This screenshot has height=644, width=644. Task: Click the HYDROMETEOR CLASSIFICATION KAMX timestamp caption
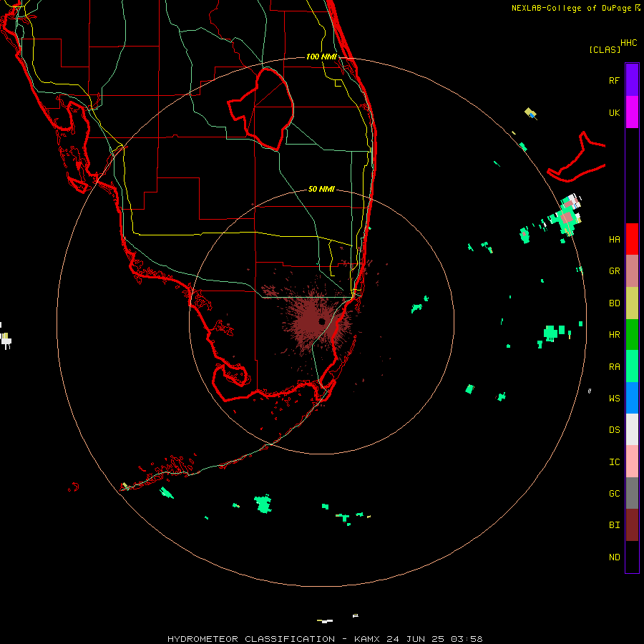325,639
